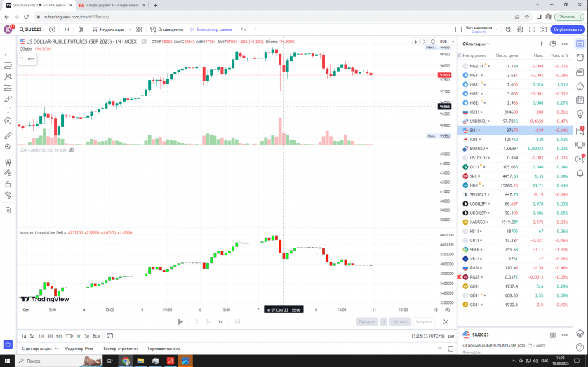Take a chart snapshot with camera icon
588x367 pixels.
coord(542,29)
